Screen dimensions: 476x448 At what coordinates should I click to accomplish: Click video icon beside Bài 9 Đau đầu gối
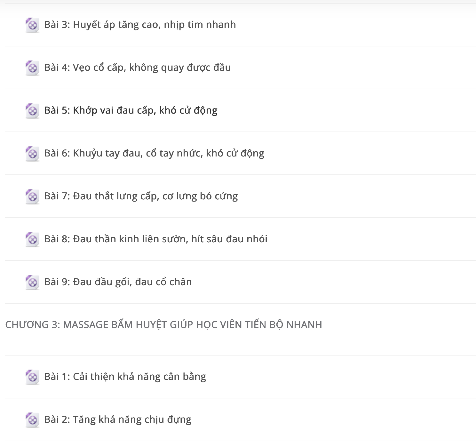tap(32, 282)
